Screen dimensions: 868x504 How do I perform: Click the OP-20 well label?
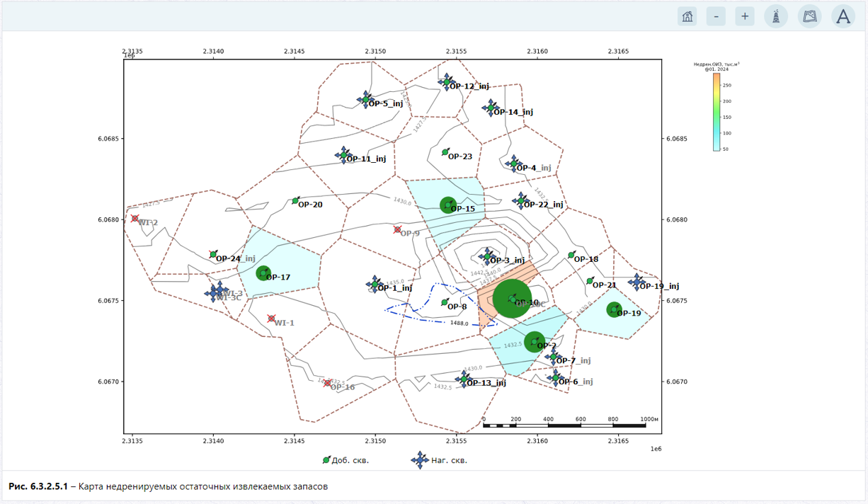[310, 205]
